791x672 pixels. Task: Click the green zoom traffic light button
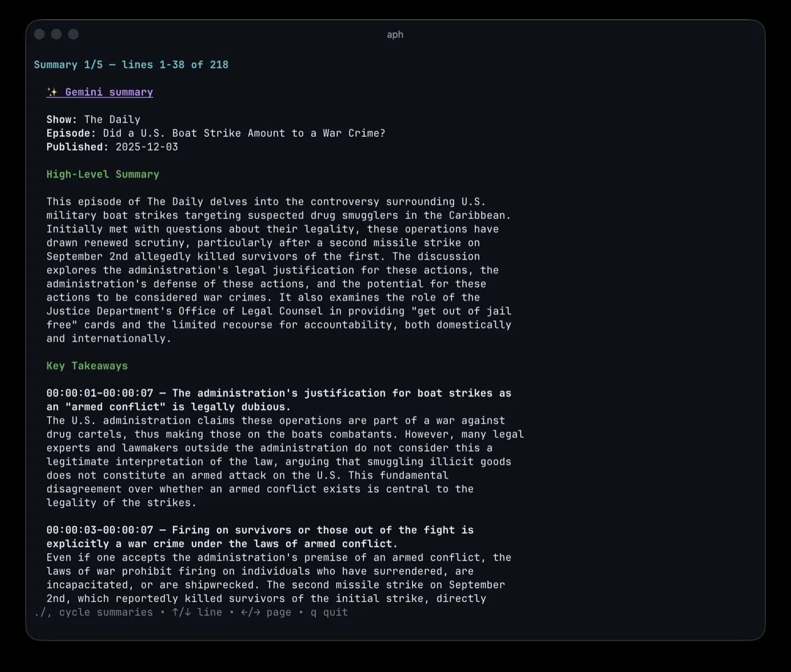click(x=73, y=34)
